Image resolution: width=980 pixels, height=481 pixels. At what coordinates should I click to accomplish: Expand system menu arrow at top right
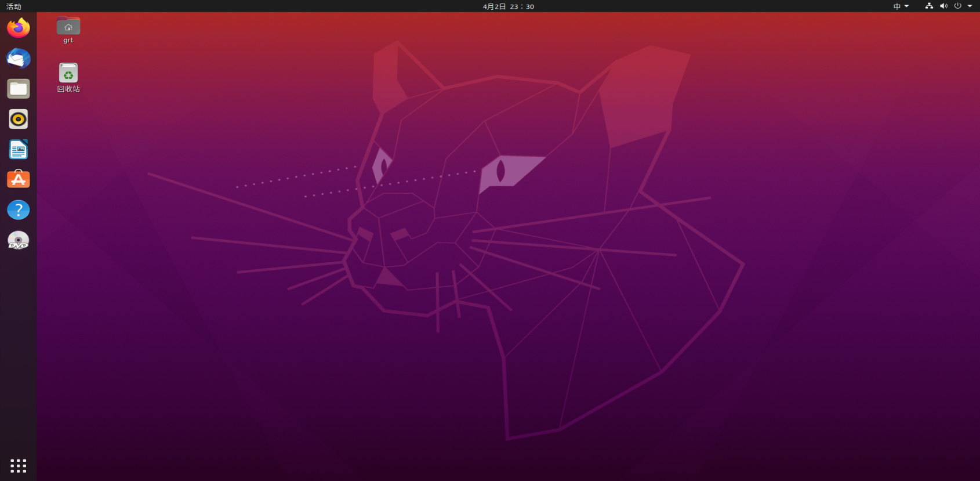(970, 6)
